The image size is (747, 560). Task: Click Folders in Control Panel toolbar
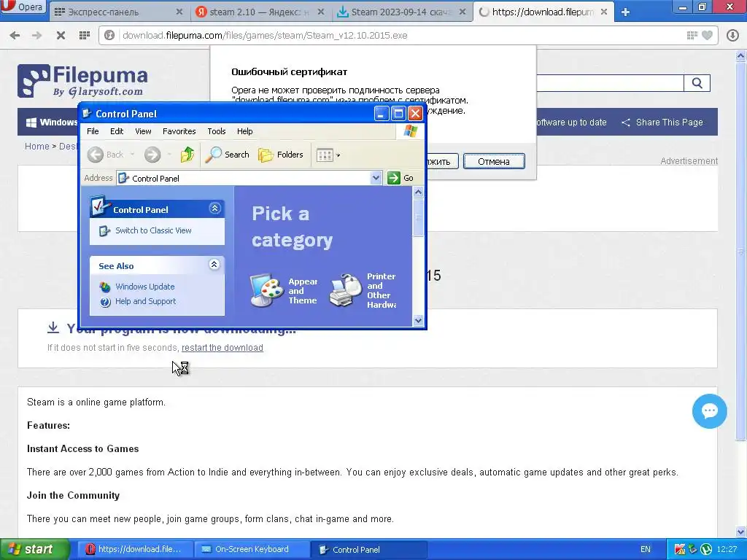tap(281, 155)
